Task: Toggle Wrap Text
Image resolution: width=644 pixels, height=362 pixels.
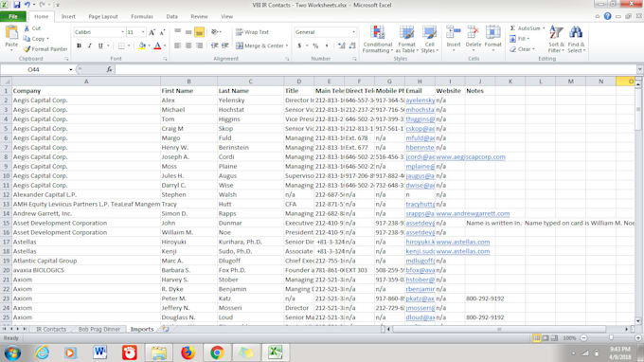Action: (252, 32)
